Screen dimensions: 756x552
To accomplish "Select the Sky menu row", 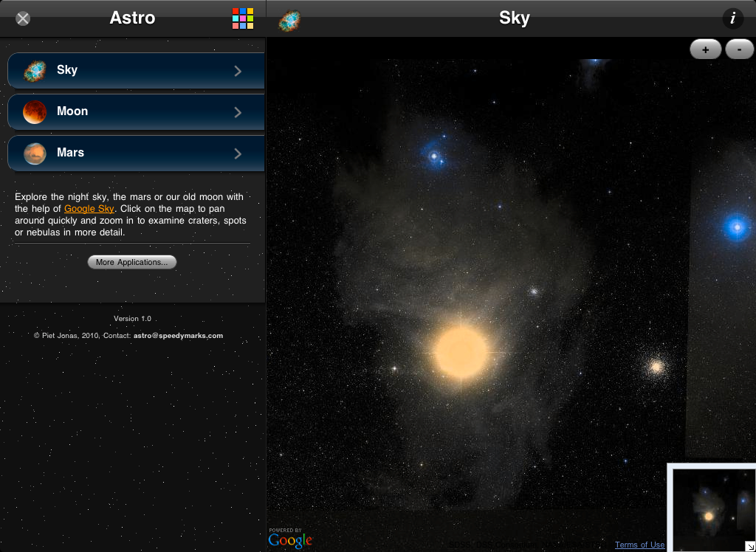I will coord(136,70).
